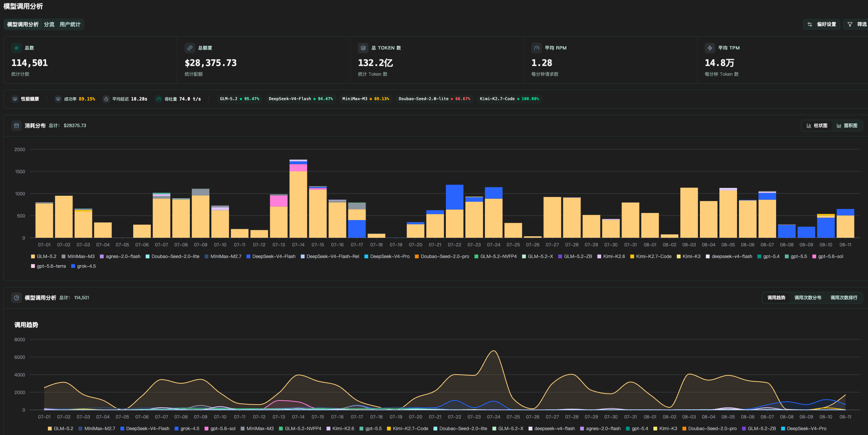Click the hash icon beside 总数

[17, 48]
